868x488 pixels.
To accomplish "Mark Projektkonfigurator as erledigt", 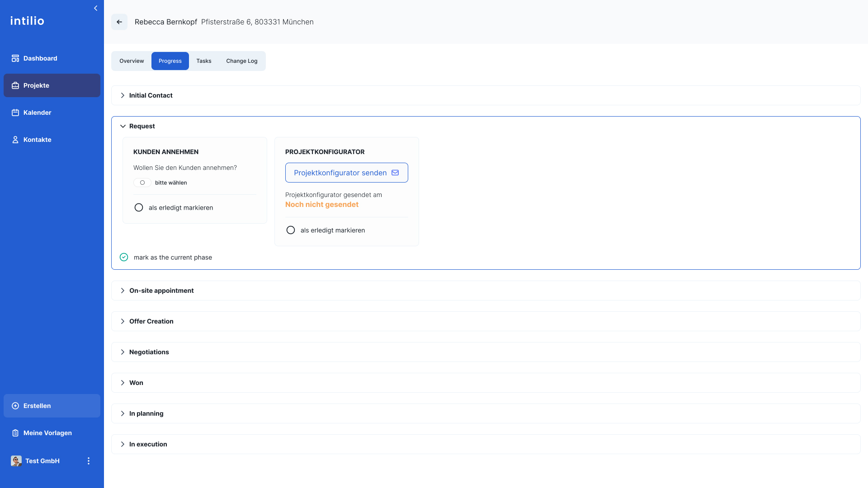I will click(x=291, y=230).
